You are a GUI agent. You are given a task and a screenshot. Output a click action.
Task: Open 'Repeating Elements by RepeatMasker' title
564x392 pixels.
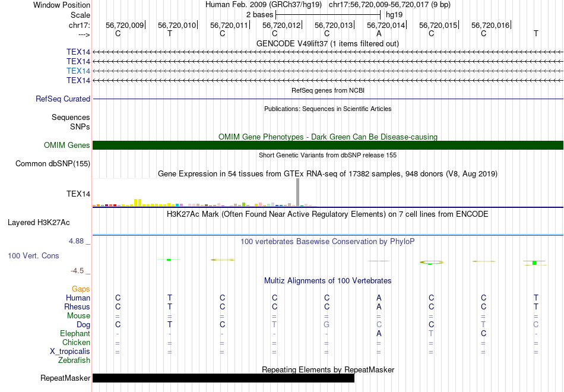click(x=328, y=369)
